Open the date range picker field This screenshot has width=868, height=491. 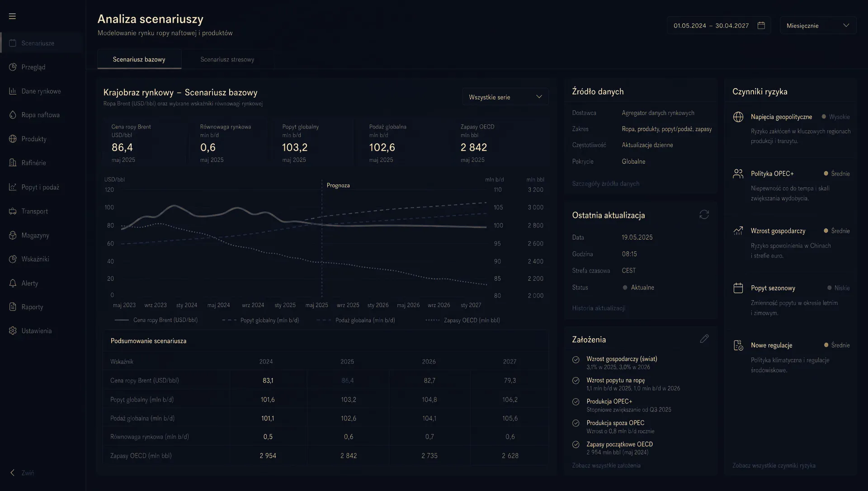[x=719, y=25]
